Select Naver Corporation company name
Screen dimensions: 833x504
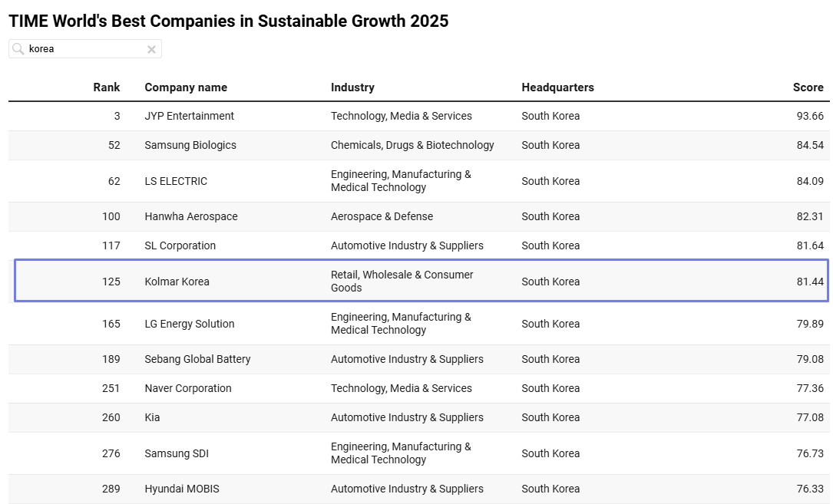click(x=188, y=388)
